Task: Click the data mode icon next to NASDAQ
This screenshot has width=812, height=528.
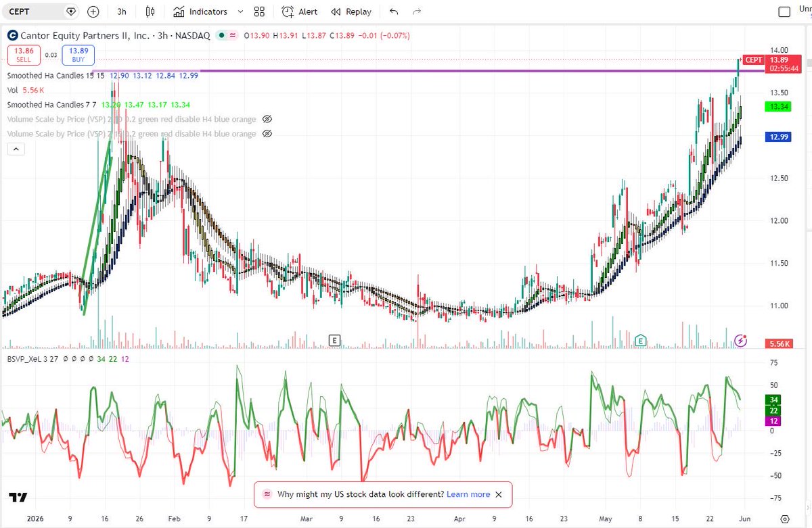Action: point(233,35)
